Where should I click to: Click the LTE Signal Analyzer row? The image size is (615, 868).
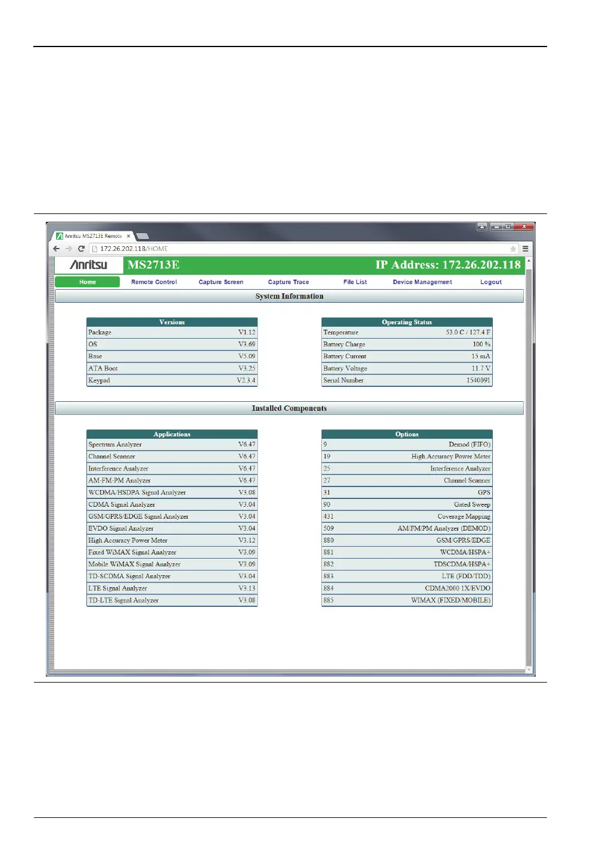point(172,588)
